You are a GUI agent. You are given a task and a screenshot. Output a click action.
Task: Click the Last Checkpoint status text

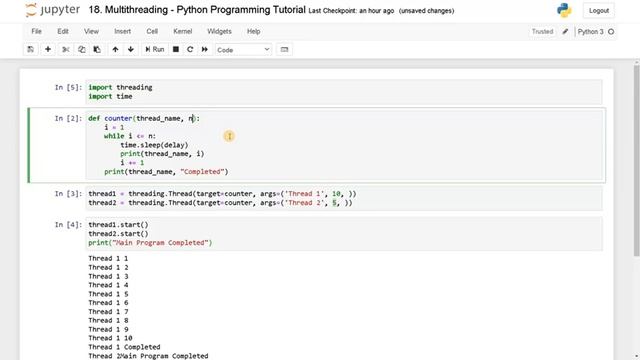(351, 11)
